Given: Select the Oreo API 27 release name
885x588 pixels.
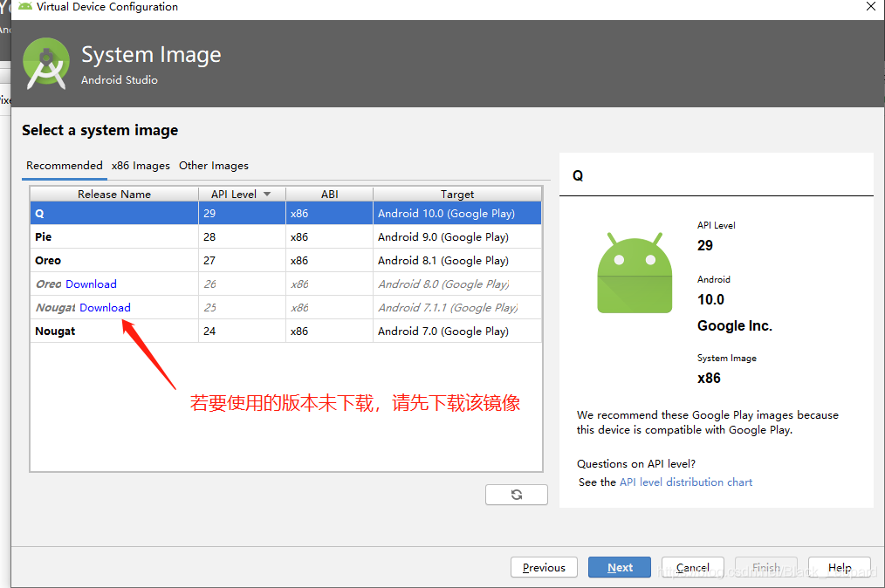Looking at the screenshot, I should pos(48,261).
